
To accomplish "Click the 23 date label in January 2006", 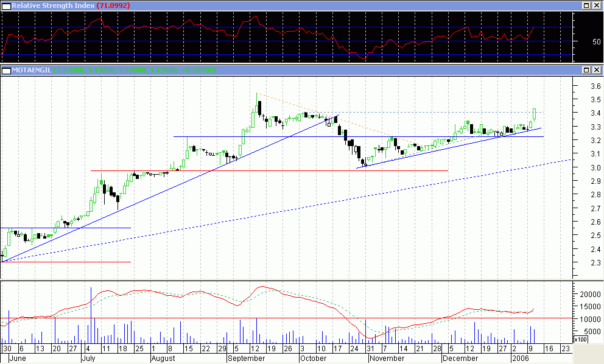I will tap(564, 349).
